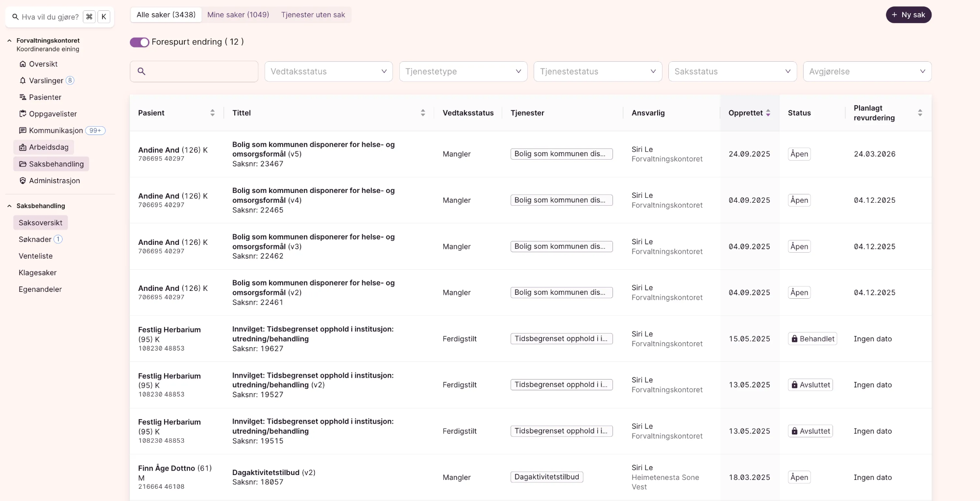Click the Pasienter icon in sidebar
Viewport: 980px width, 501px height.
(x=23, y=97)
